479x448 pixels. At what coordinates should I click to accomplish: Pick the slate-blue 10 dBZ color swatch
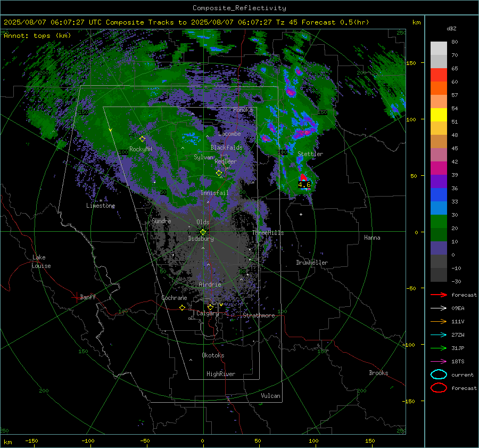(439, 248)
